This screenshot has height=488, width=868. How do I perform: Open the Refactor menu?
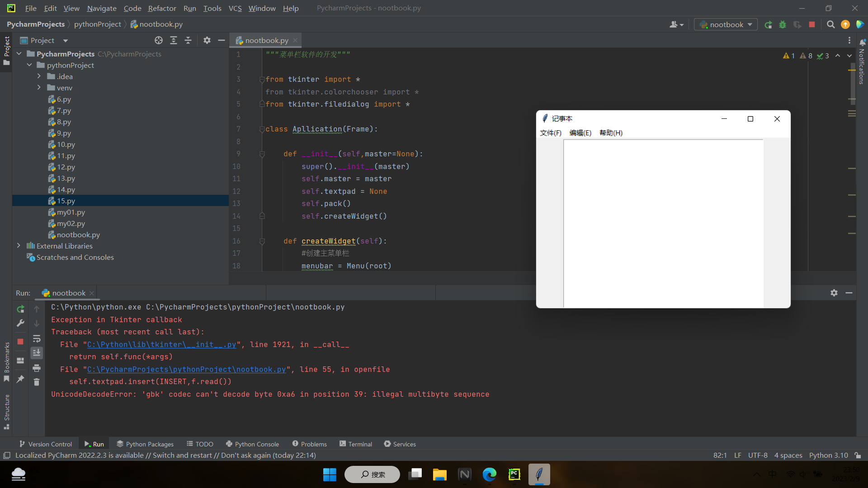click(x=162, y=8)
